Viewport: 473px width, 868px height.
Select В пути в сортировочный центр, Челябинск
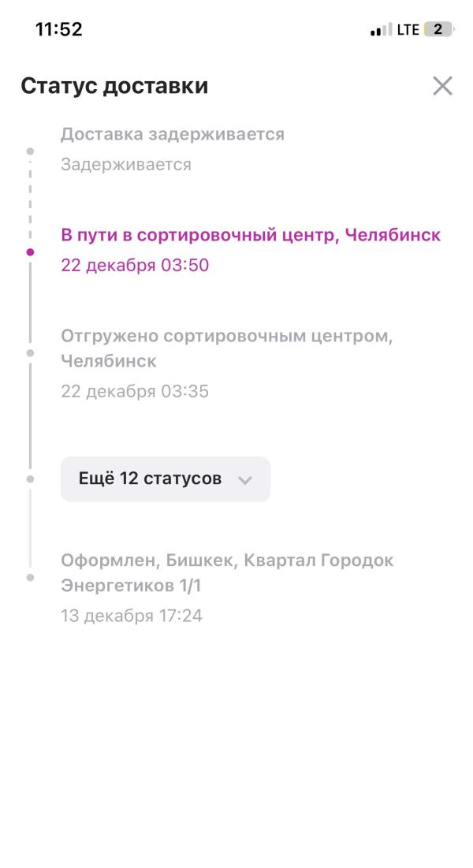coord(251,235)
